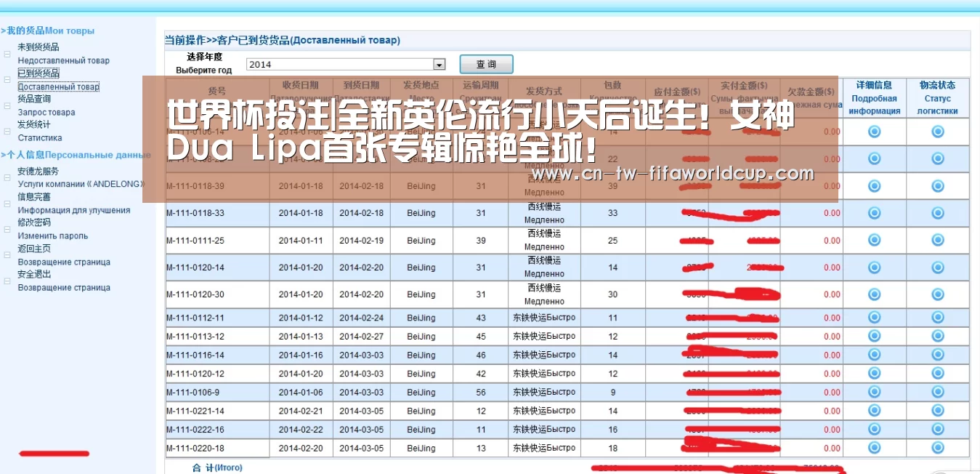
Task: Open logistics status icon for row M-111-0118-39
Action: pyautogui.click(x=938, y=186)
